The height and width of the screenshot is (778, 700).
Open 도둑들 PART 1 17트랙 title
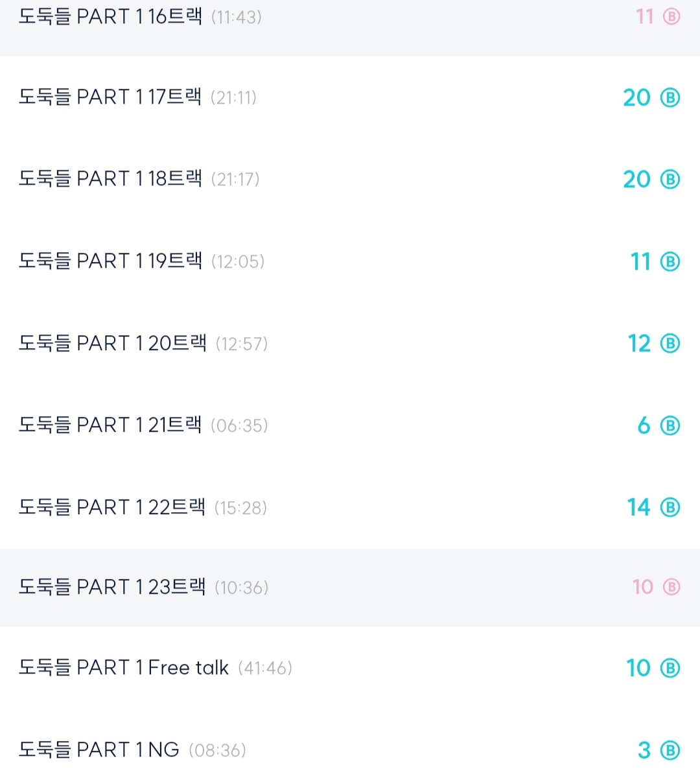coord(110,97)
